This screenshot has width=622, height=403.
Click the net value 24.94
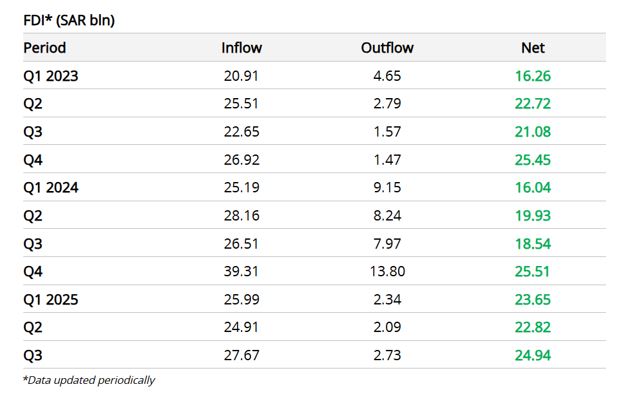(x=533, y=355)
